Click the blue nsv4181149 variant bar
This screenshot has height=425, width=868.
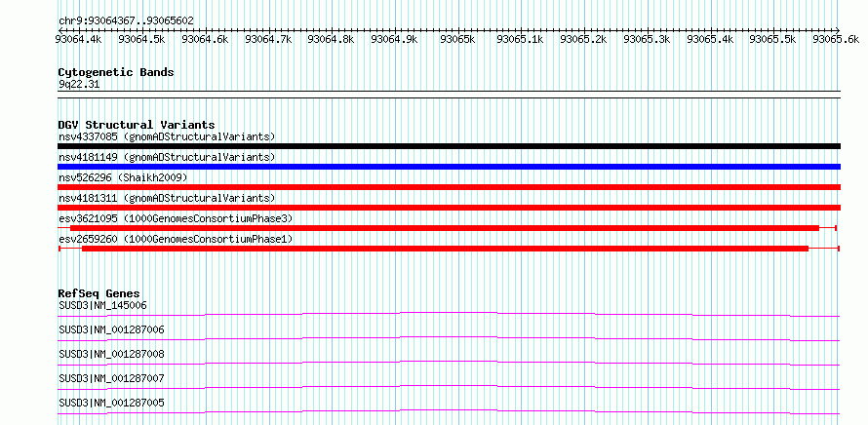[x=449, y=167]
